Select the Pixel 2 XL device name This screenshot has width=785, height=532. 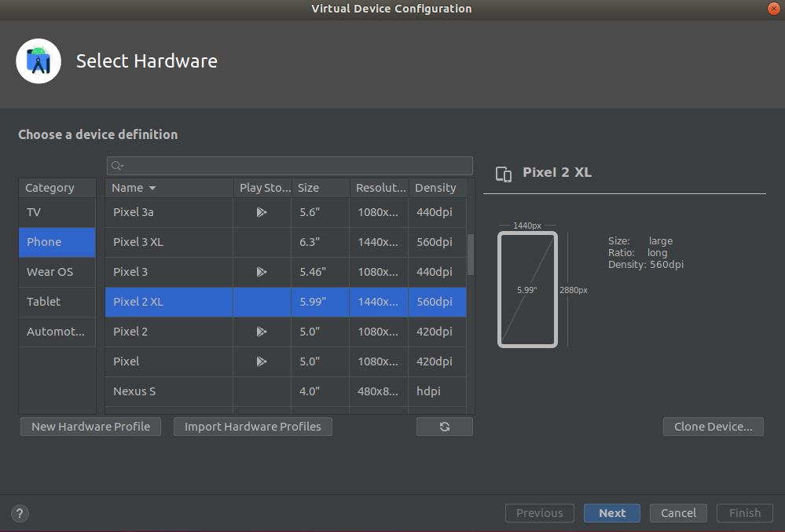click(138, 302)
